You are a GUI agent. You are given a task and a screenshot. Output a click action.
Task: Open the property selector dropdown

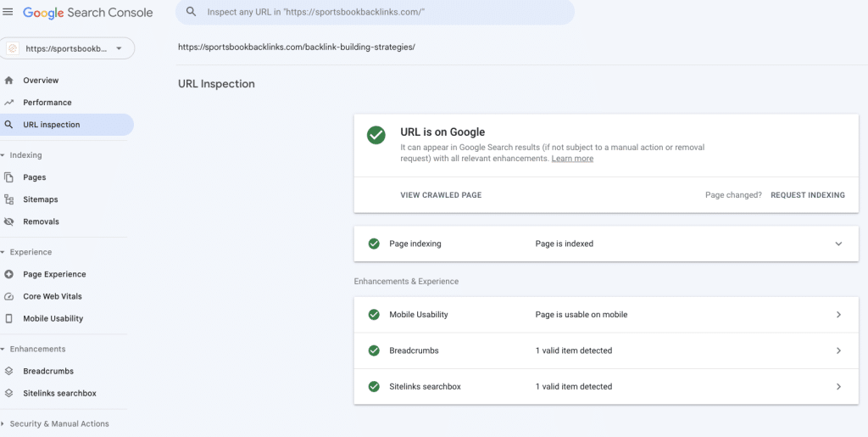(x=68, y=48)
